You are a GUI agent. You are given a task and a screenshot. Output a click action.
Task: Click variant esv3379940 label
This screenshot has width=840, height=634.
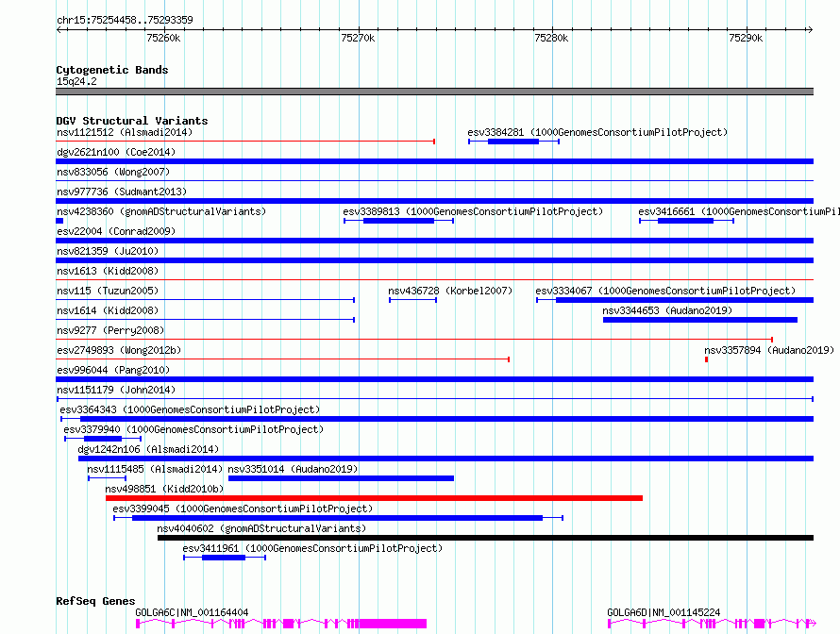coord(193,429)
